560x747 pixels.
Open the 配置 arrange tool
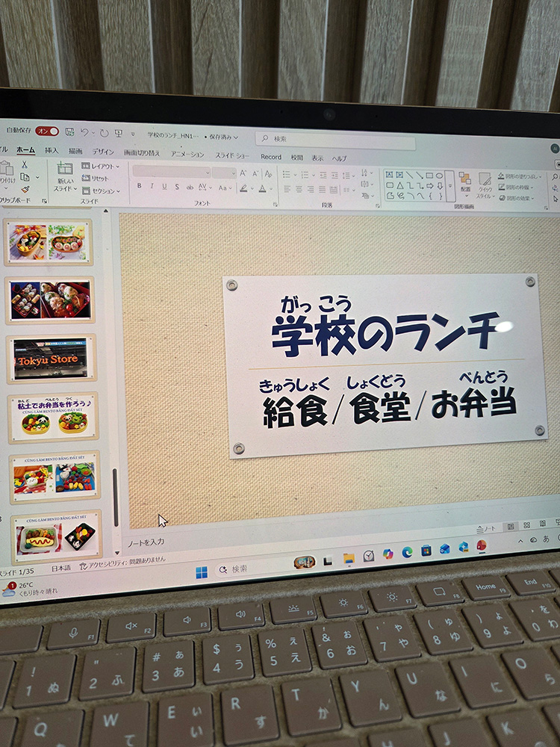pyautogui.click(x=464, y=182)
